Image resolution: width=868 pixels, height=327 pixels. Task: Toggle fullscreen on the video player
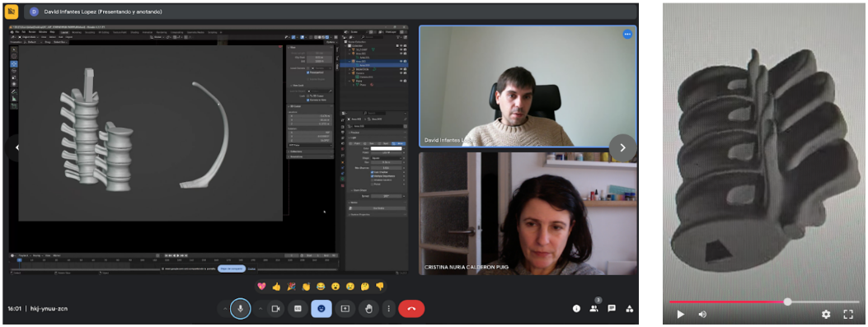[848, 315]
